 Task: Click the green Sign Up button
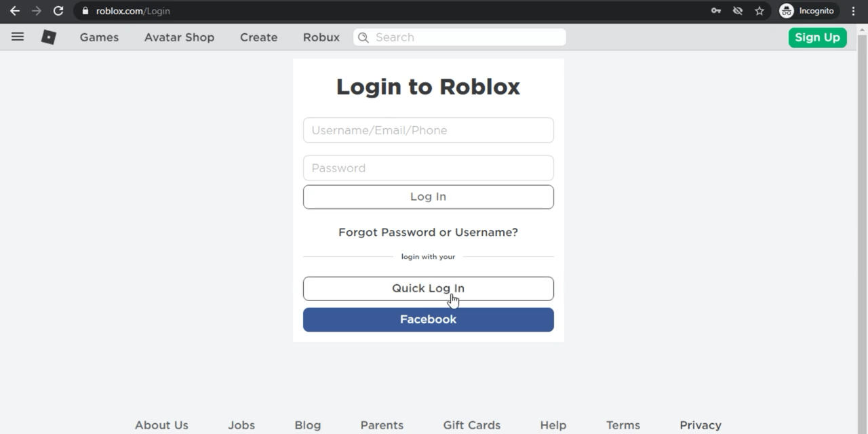(817, 37)
